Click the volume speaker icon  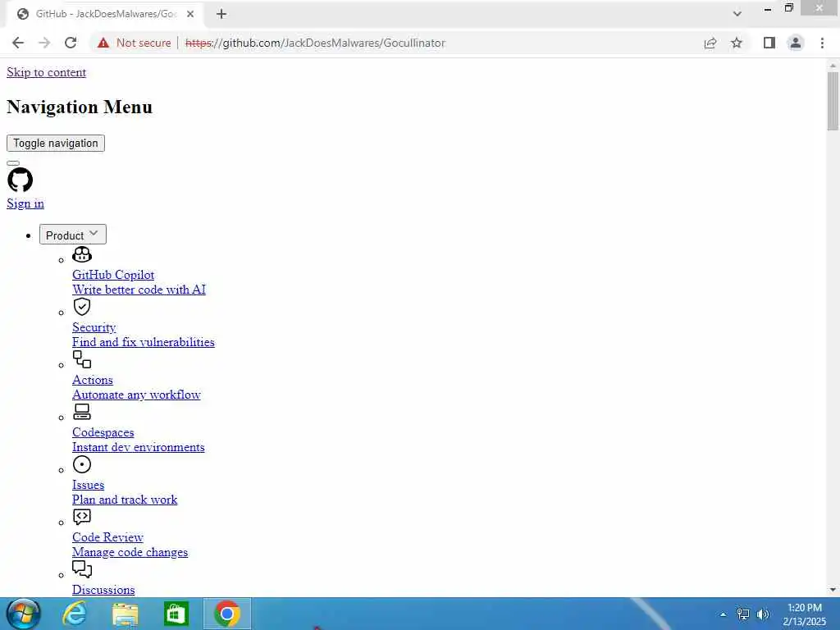point(763,614)
